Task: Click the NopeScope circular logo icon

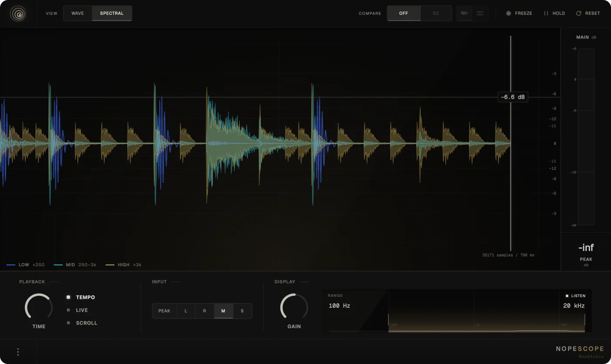Action: click(18, 14)
